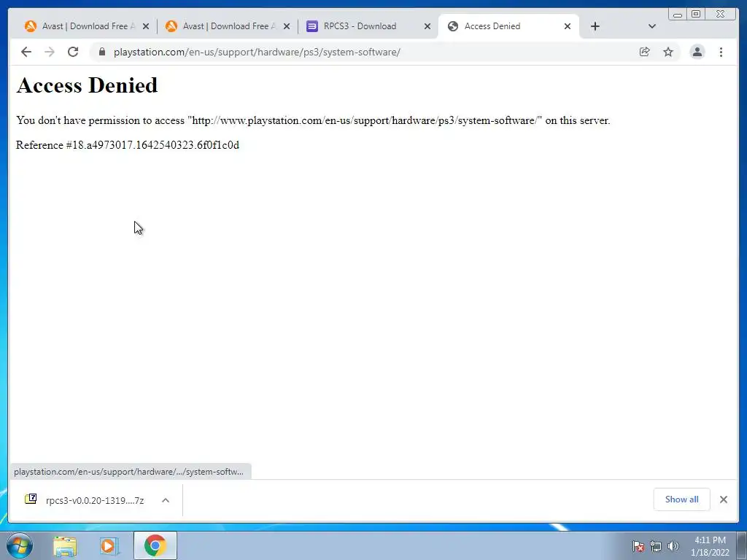Open the Chrome profile avatar menu
747x560 pixels.
(697, 52)
